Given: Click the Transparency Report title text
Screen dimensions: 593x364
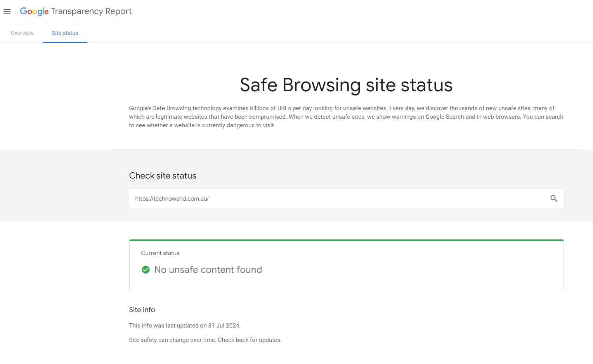Looking at the screenshot, I should tap(91, 11).
